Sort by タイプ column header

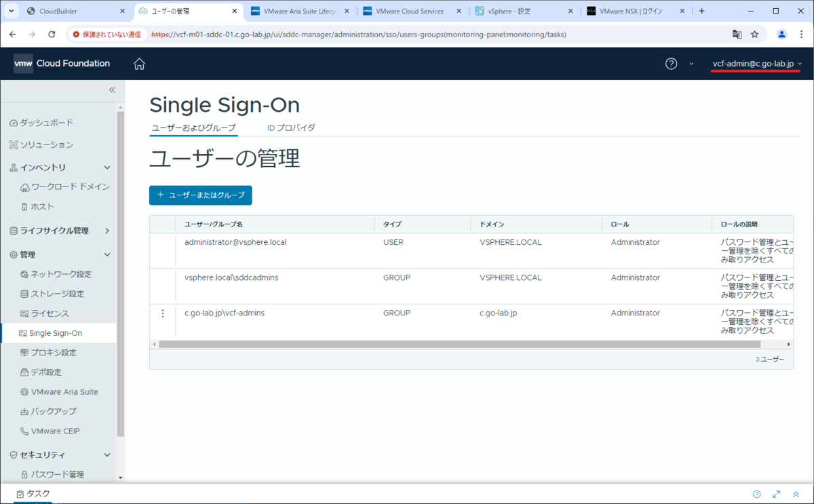[391, 225]
